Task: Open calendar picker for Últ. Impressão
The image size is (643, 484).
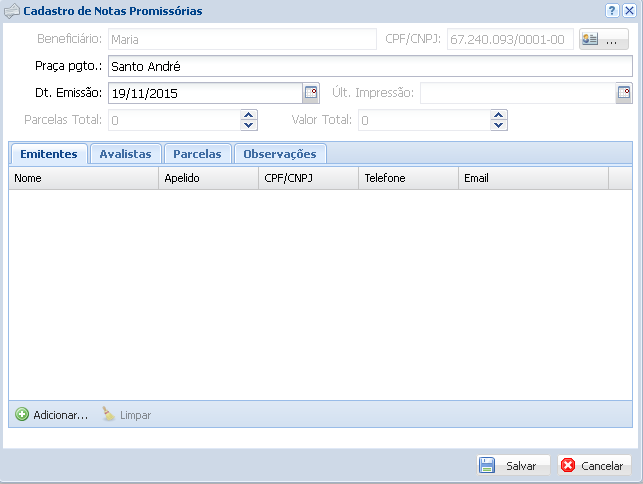Action: pyautogui.click(x=624, y=93)
